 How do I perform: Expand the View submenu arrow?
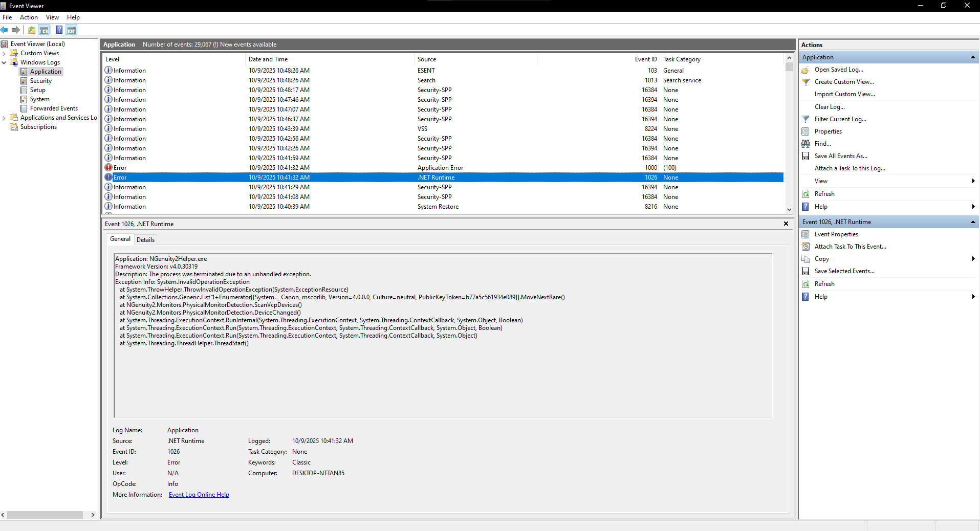coord(973,181)
